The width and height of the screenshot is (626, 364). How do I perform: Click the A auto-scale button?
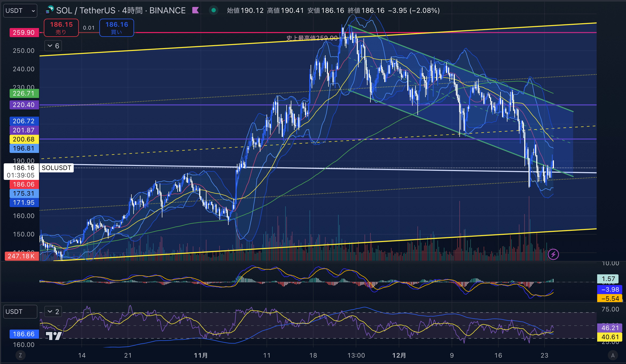613,355
